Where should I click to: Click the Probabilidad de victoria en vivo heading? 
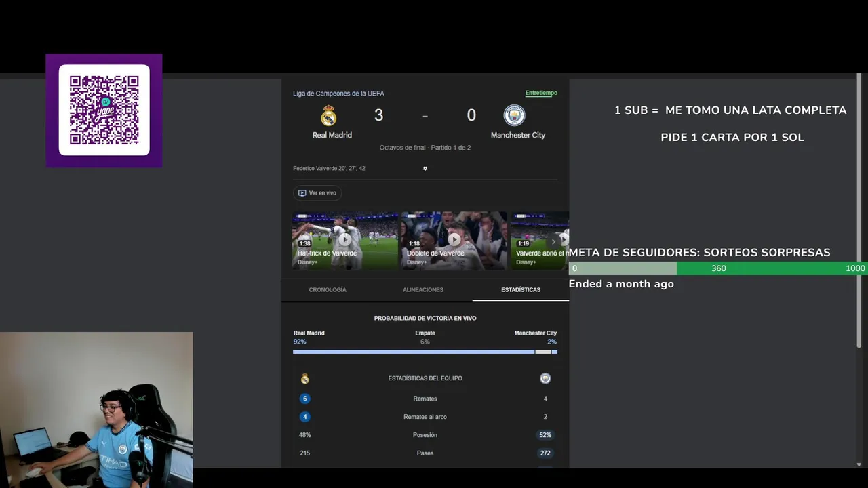click(x=425, y=318)
